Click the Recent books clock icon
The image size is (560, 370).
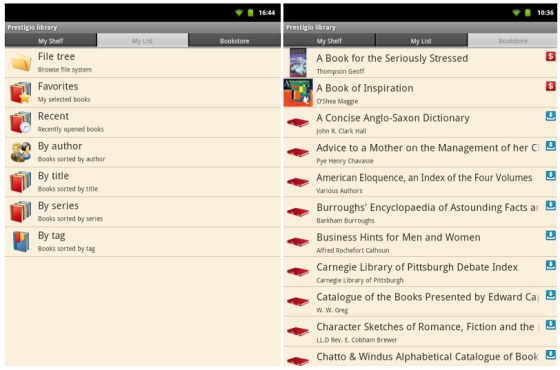pos(21,122)
